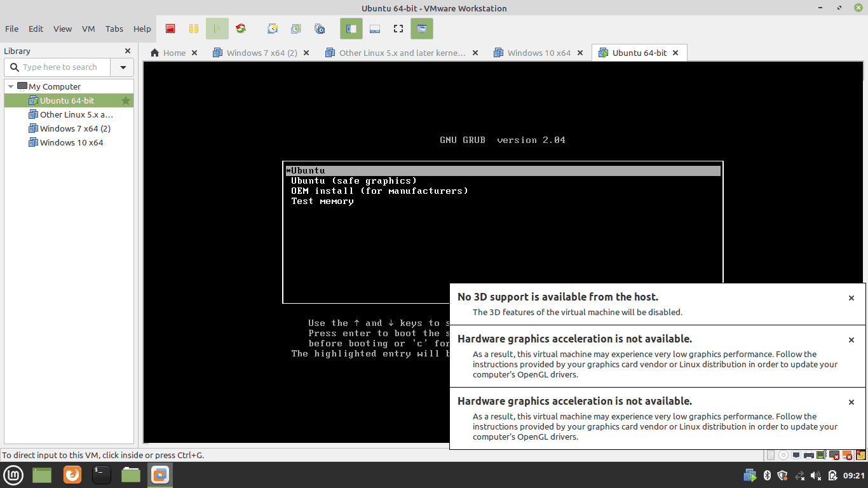
Task: Click the hard disk status bar icon
Action: [771, 455]
